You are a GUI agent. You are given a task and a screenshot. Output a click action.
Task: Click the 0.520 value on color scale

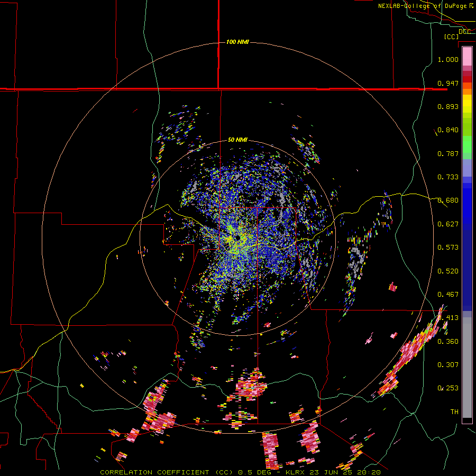[x=448, y=271]
